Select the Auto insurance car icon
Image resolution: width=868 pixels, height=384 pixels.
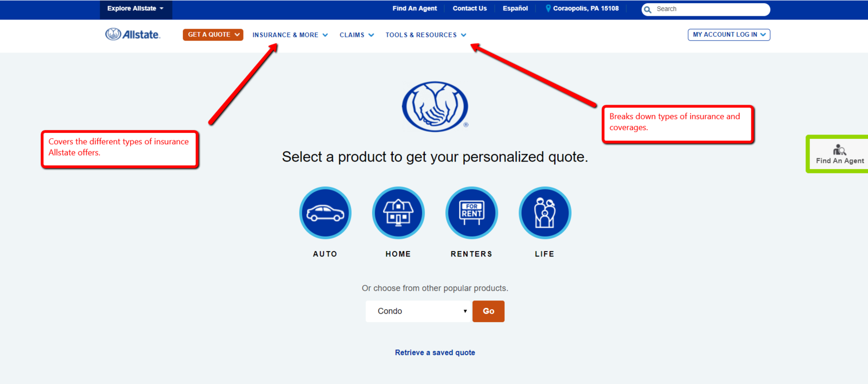[325, 213]
